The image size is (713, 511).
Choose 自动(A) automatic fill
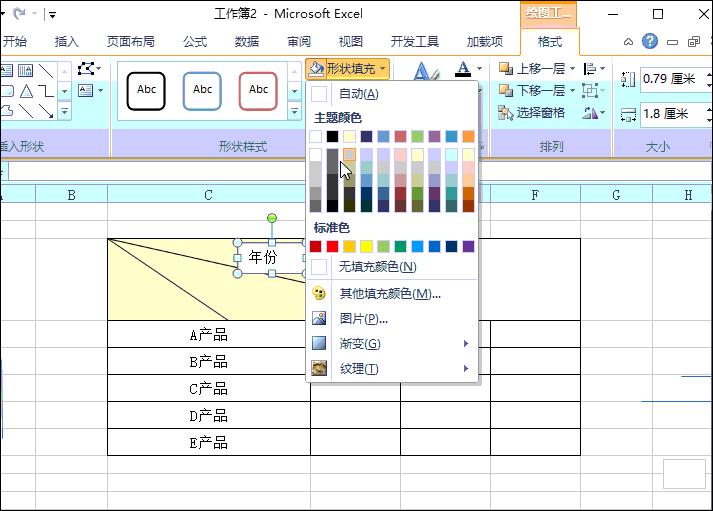(x=393, y=94)
